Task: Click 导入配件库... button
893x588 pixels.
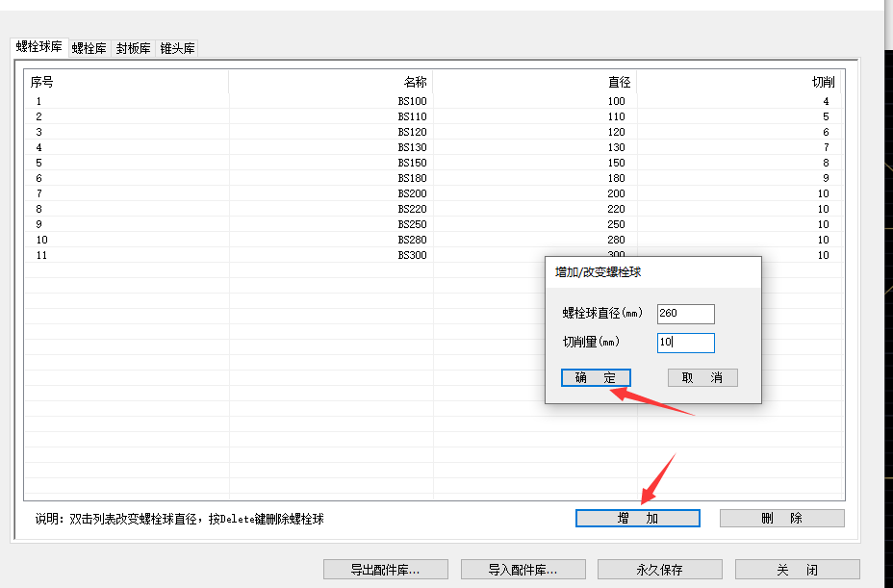Action: 523,569
